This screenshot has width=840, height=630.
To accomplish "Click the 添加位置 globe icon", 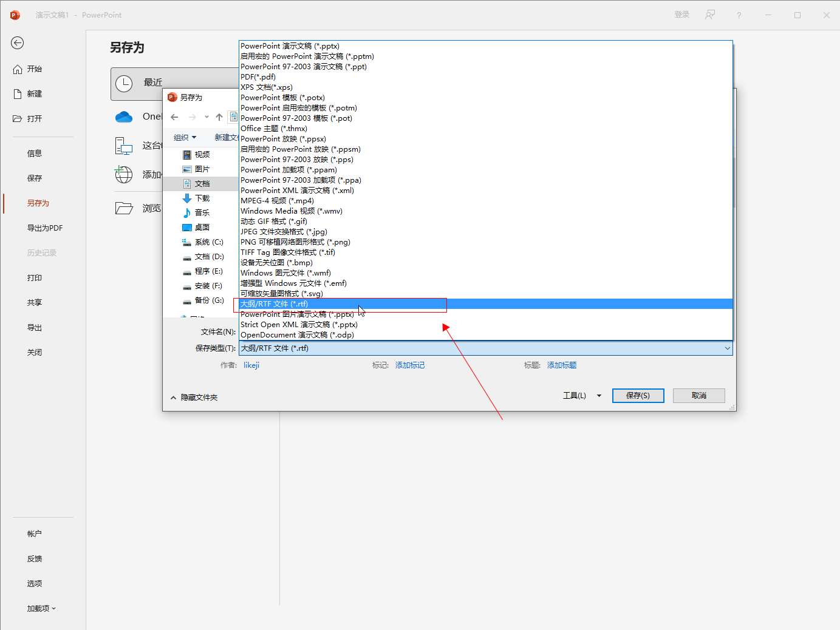I will [124, 175].
